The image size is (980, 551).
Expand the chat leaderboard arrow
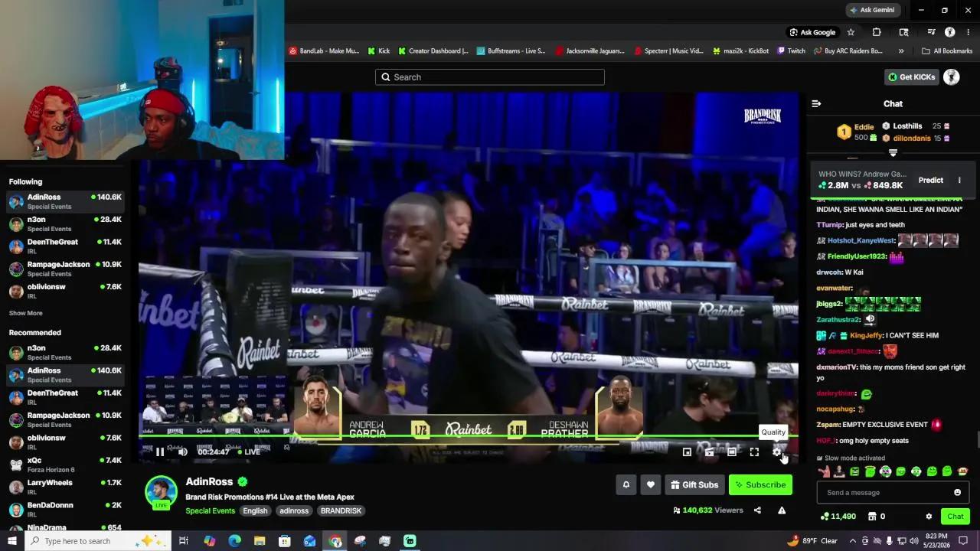[893, 153]
